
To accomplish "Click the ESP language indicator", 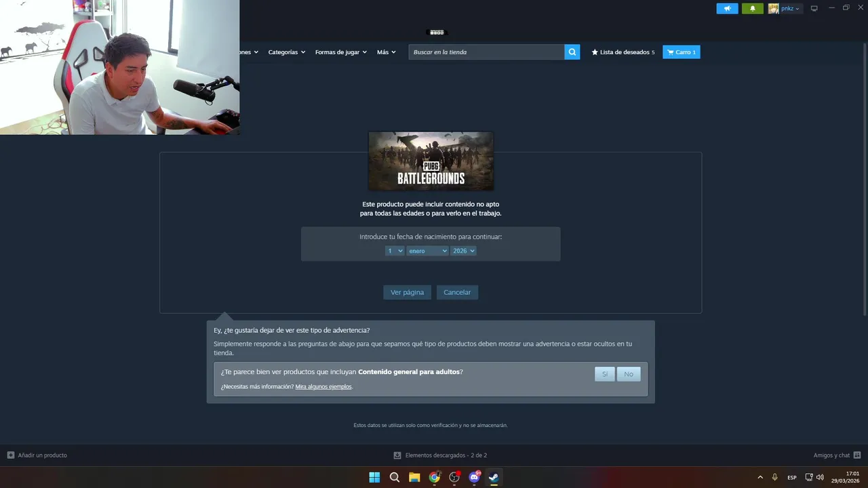I will pos(792,478).
